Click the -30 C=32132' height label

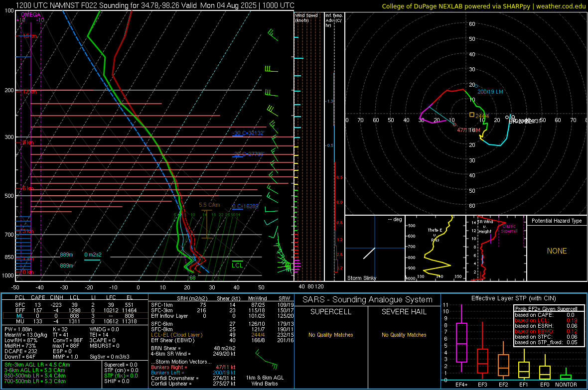[x=248, y=133]
